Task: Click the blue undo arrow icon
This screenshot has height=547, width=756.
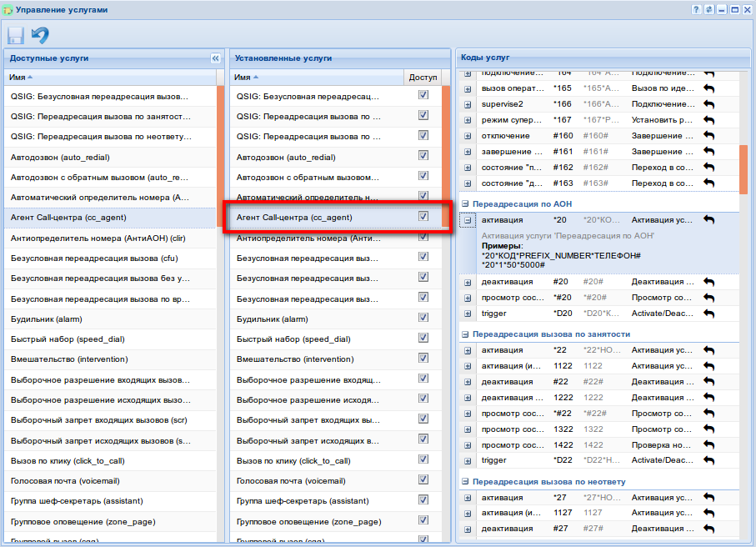Action: point(40,35)
